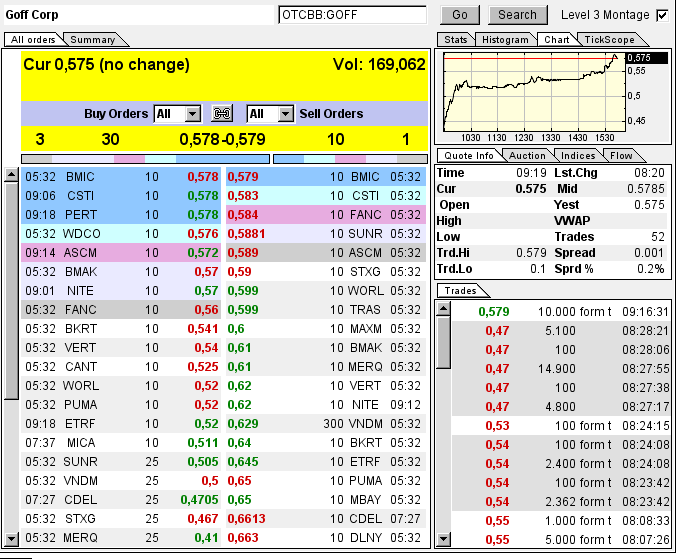Select the Trades tab
The image size is (676, 559).
point(460,290)
